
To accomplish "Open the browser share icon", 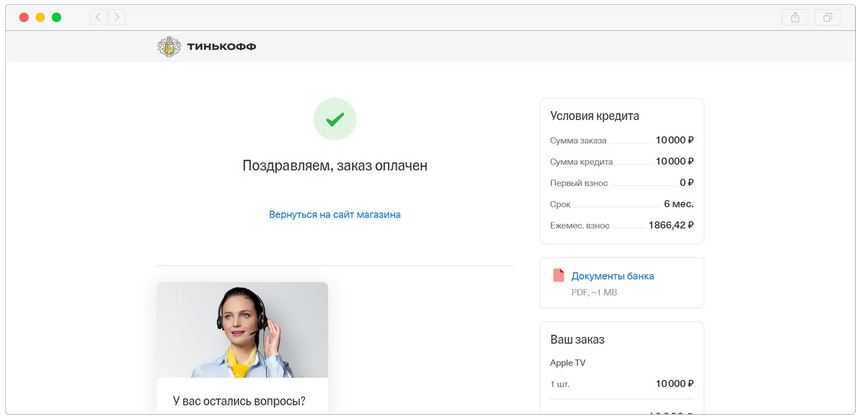I will click(795, 18).
